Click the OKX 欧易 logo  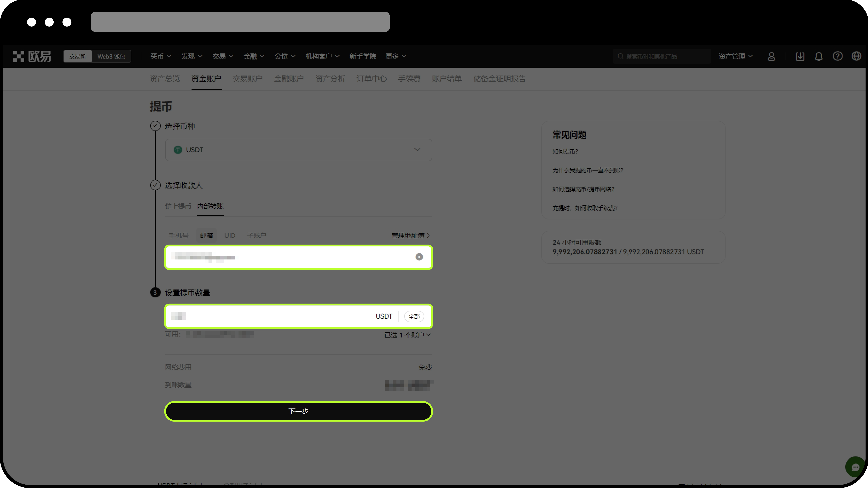pos(32,56)
